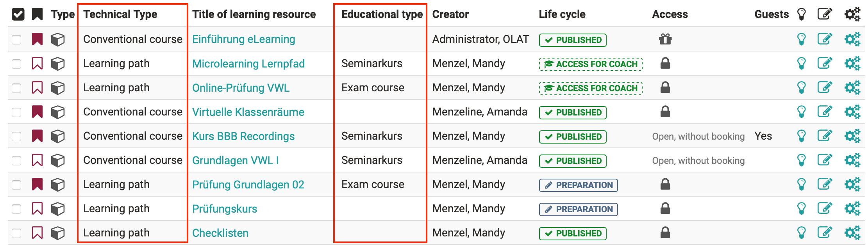This screenshot has height=245, width=868.
Task: Open the Online-Prüfung VWL link
Action: point(241,88)
